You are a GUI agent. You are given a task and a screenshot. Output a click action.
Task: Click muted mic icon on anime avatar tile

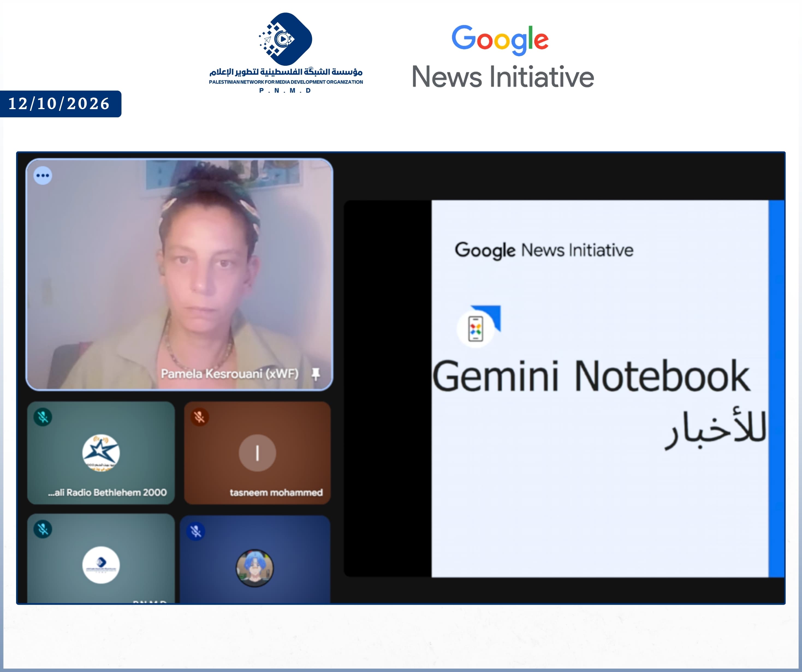tap(196, 531)
